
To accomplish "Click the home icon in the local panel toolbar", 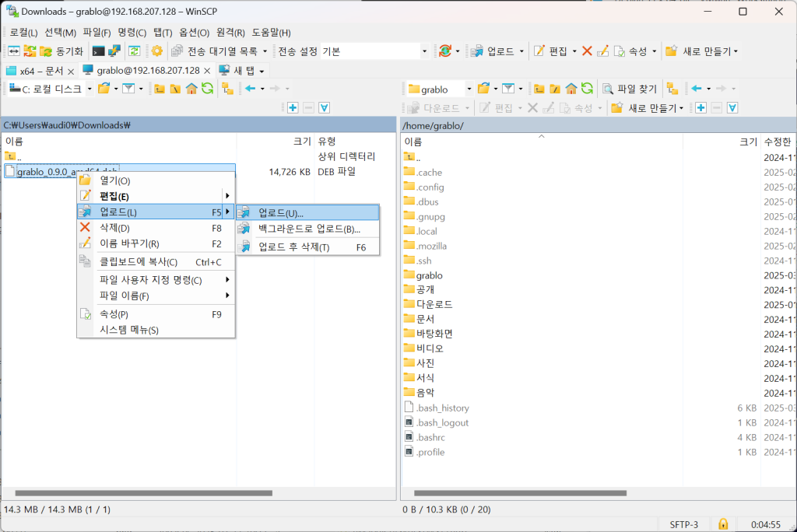I will (x=191, y=89).
